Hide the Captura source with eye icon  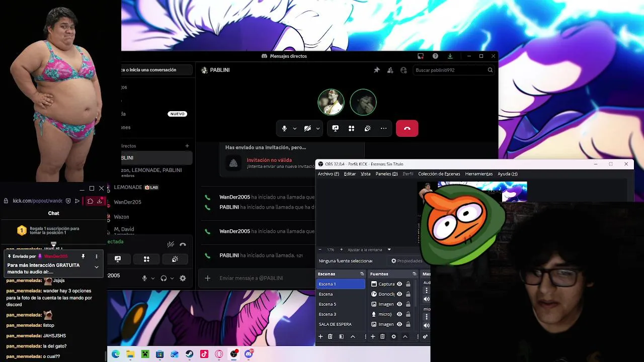[399, 284]
